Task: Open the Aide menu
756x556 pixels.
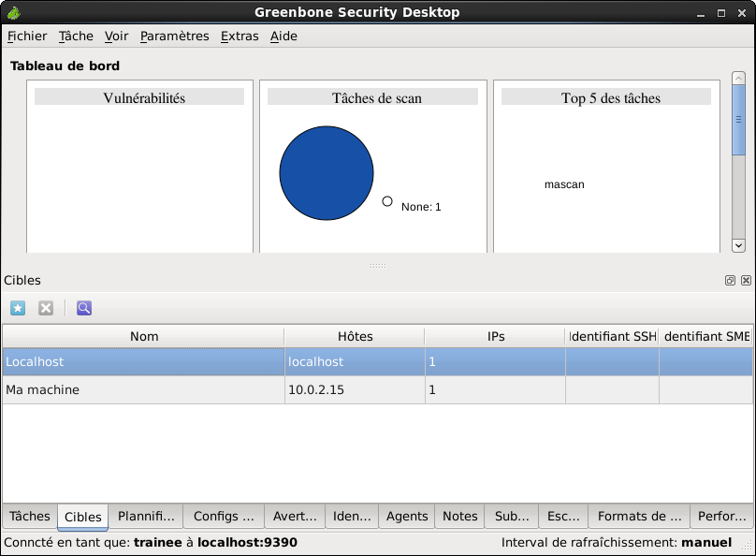Action: tap(283, 37)
